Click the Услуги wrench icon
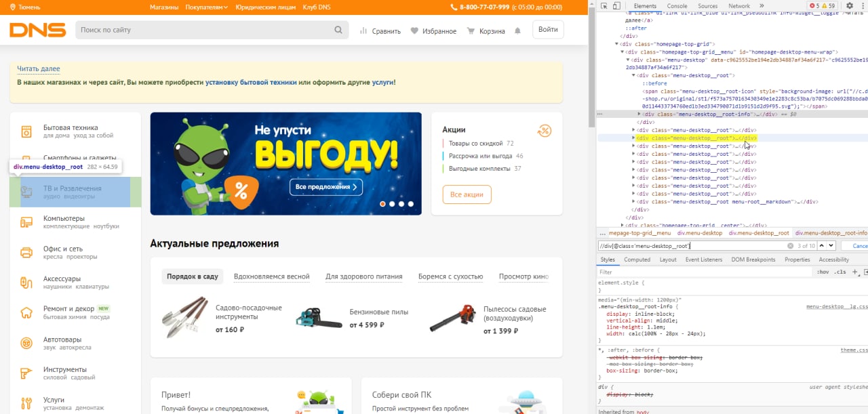The image size is (868, 414). (26, 403)
